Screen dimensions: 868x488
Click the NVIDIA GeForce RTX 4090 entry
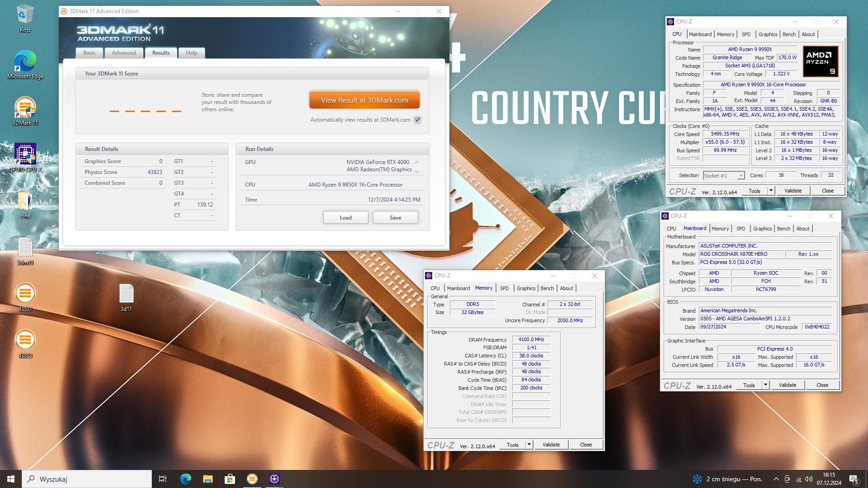point(377,162)
